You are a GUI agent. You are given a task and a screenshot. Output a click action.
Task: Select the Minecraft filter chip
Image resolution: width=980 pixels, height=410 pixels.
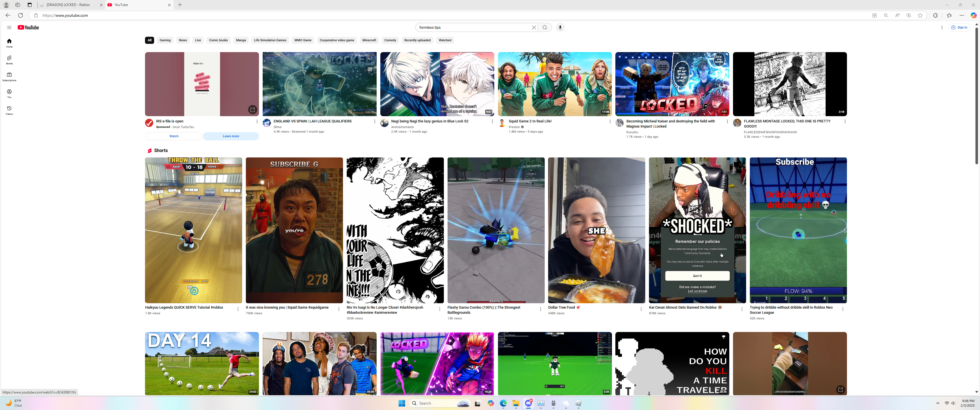pyautogui.click(x=369, y=40)
